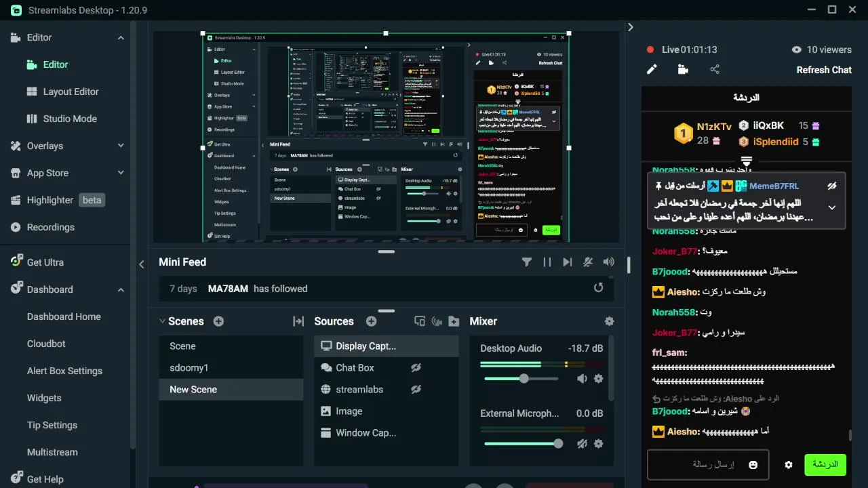
Task: Collapse the Dashboard section chevron
Action: point(121,289)
